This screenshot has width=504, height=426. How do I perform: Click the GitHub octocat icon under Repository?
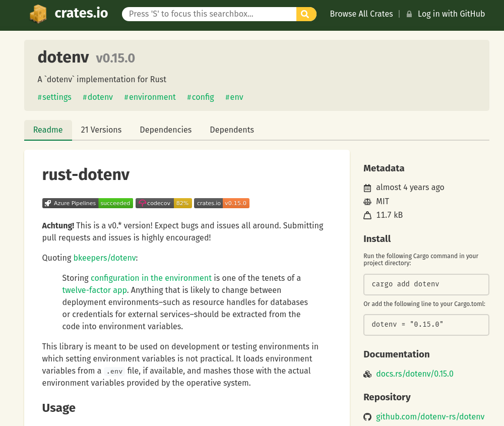[367, 417]
